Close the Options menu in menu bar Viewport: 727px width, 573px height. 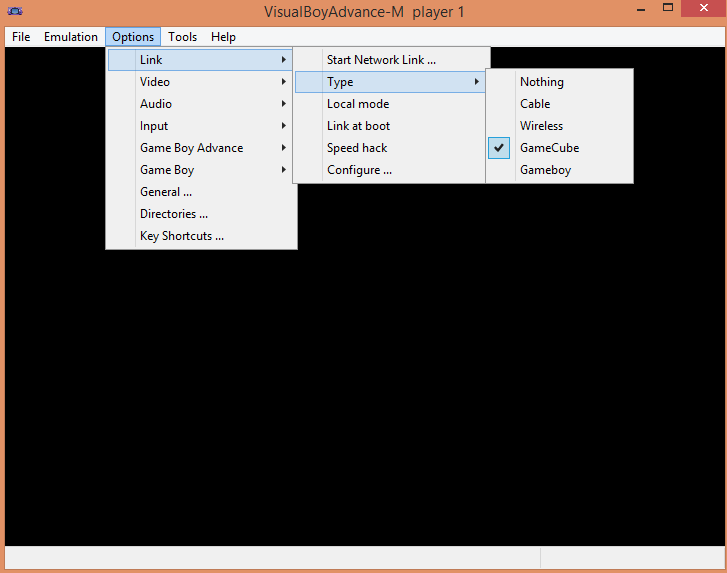point(133,37)
